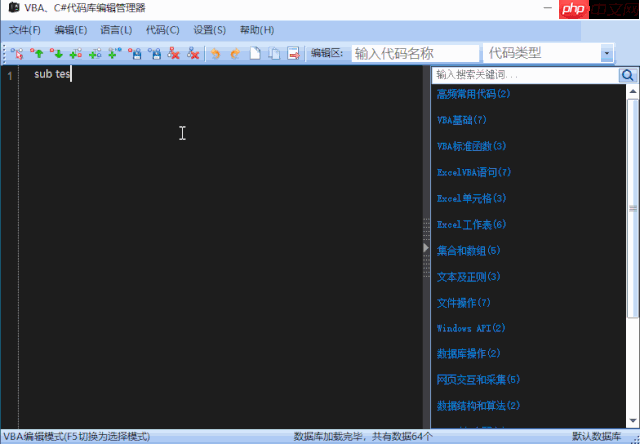The width and height of the screenshot is (640, 444).
Task: Click the VBA编辑模式 status bar text
Action: (77, 437)
